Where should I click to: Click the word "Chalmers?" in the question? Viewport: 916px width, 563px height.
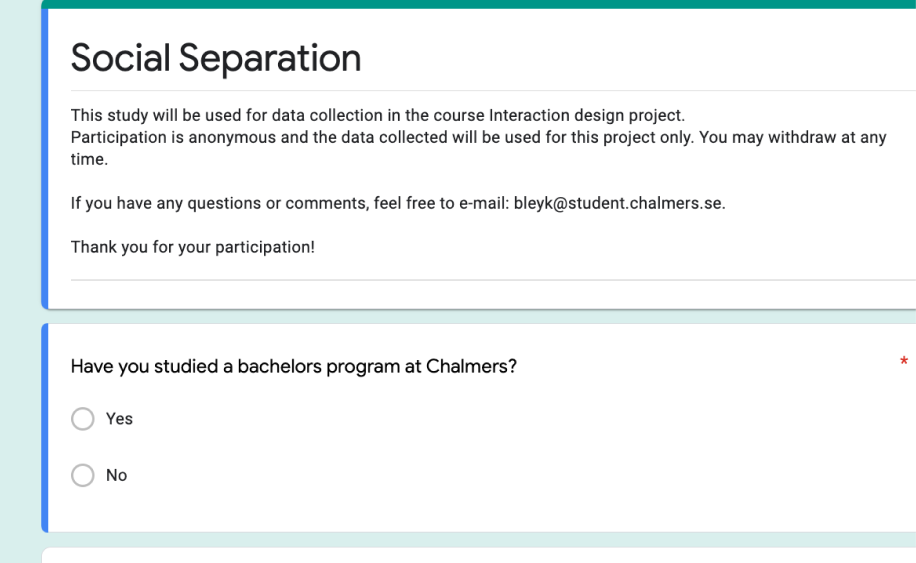point(471,366)
